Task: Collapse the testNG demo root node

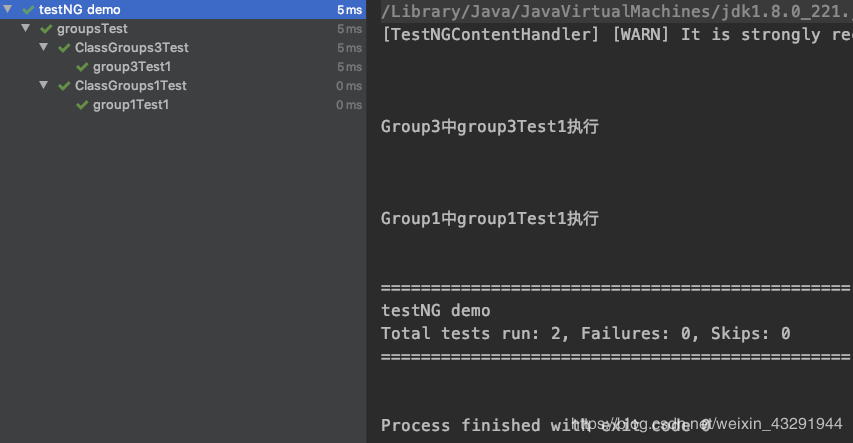Action: (x=10, y=10)
